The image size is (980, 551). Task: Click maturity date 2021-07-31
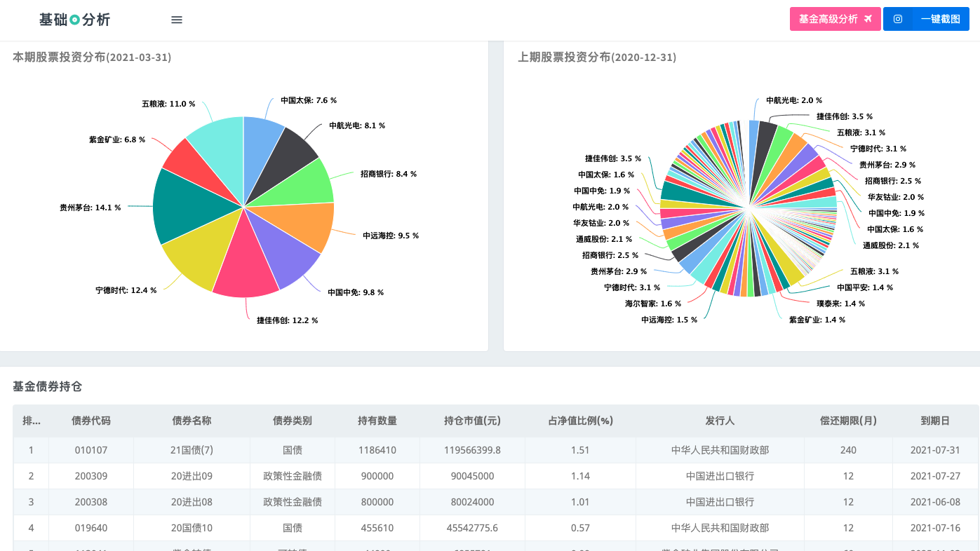pyautogui.click(x=935, y=450)
